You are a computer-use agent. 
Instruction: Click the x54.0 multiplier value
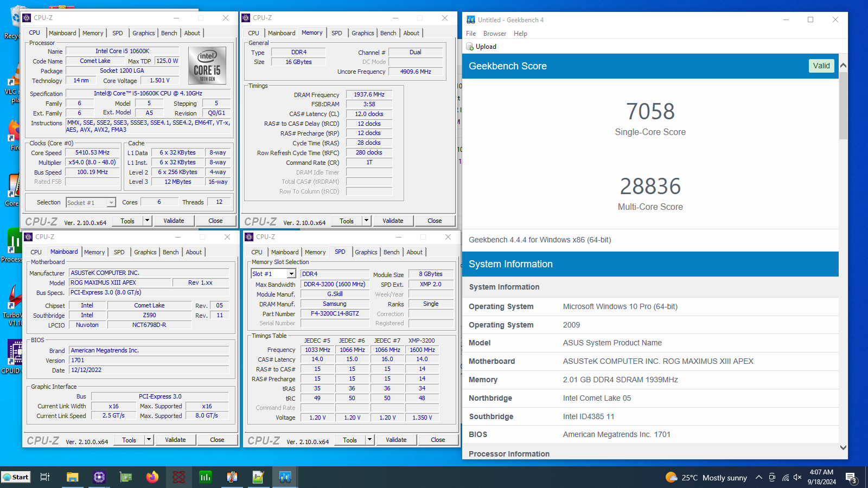pos(92,163)
